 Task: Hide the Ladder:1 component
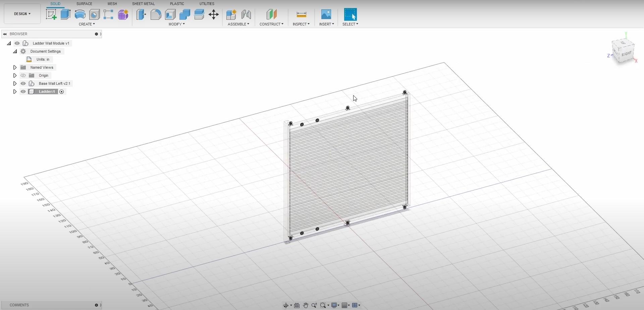pyautogui.click(x=23, y=91)
